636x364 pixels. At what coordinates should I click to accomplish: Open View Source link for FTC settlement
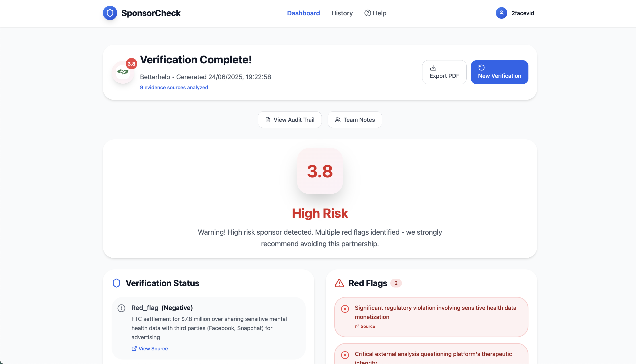150,349
